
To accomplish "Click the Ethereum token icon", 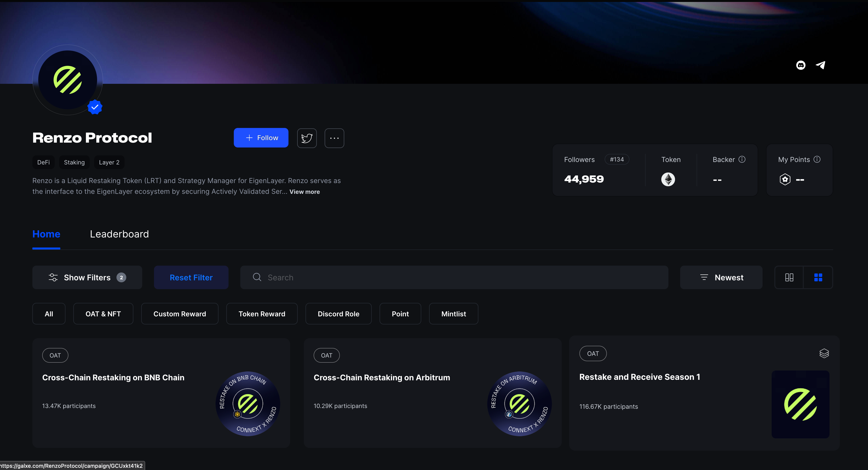I will [668, 179].
